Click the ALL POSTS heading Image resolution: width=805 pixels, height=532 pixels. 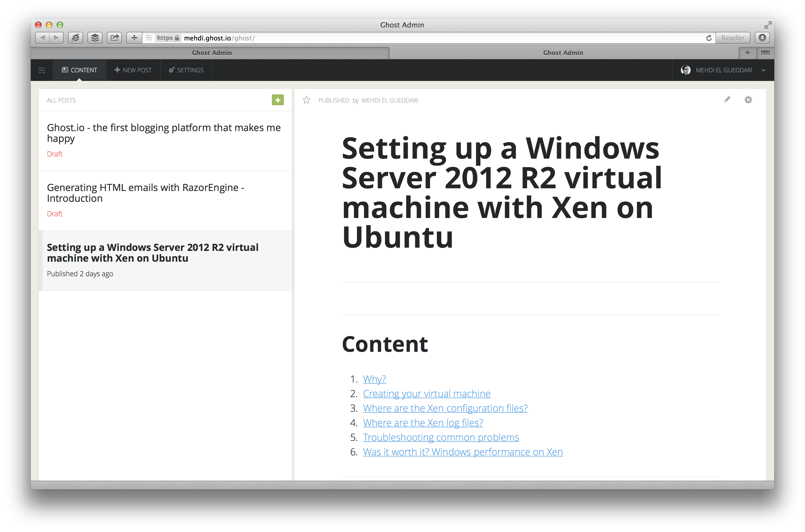tap(61, 100)
